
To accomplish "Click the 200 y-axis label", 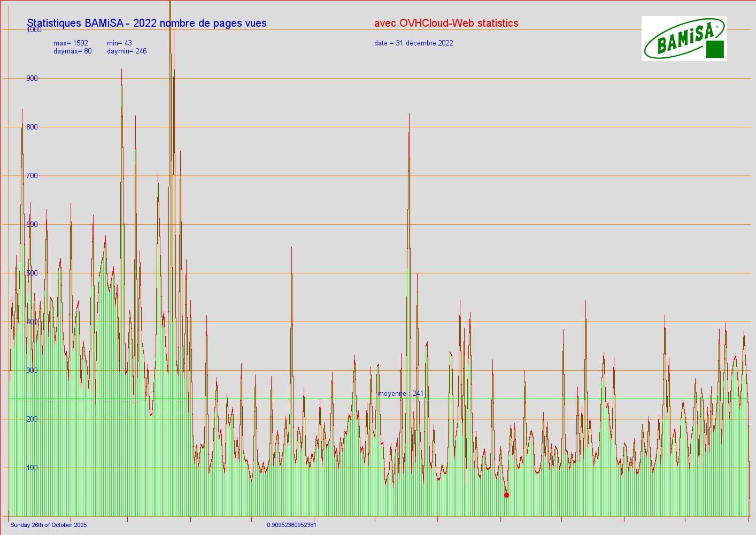I will click(32, 419).
